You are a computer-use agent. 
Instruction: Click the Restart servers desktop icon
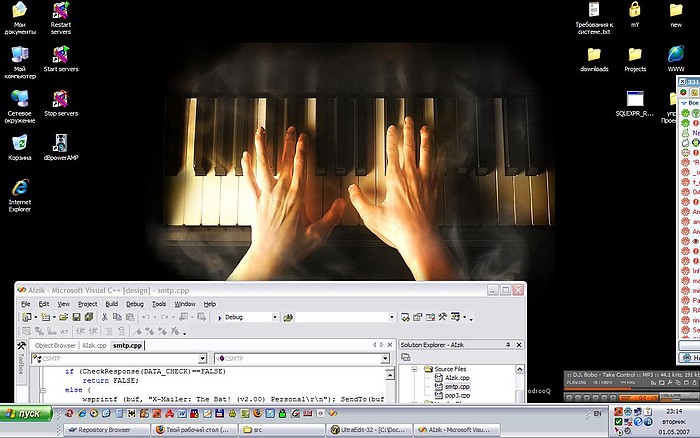(x=60, y=12)
